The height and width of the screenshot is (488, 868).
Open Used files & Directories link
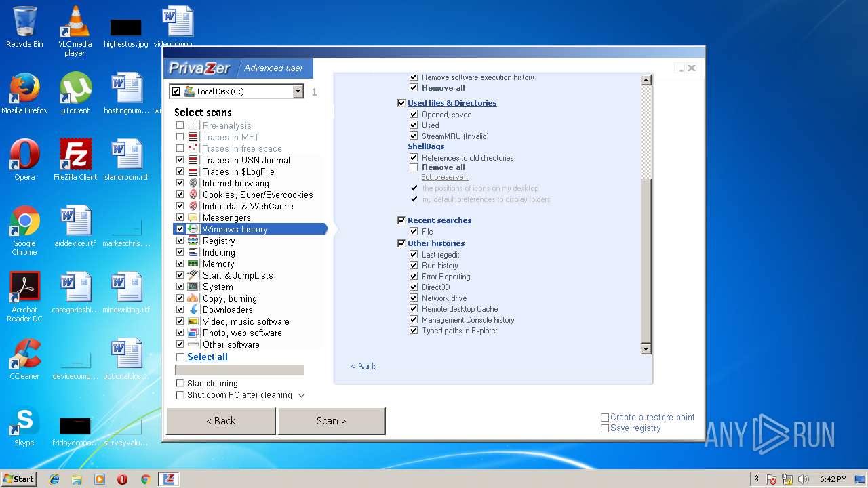(x=452, y=103)
